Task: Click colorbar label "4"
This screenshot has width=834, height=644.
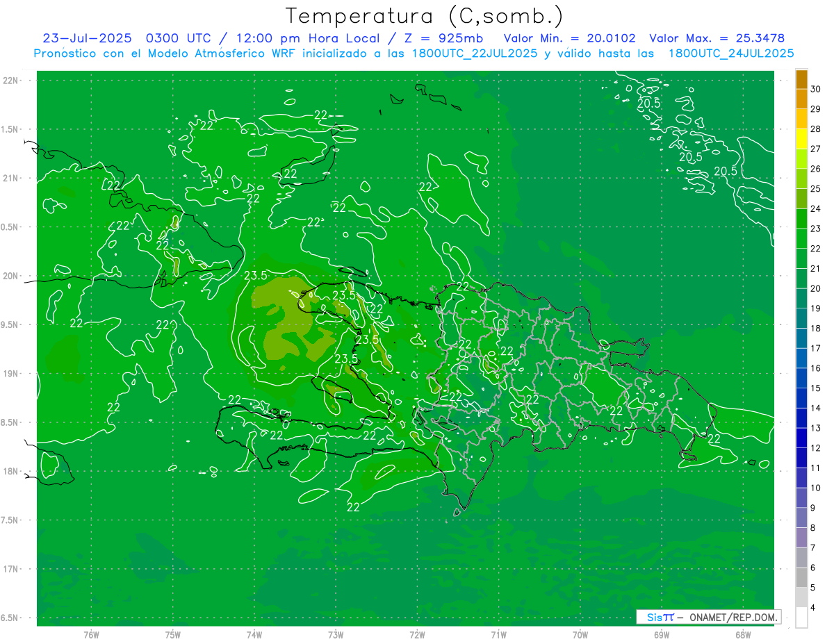Action: click(813, 608)
